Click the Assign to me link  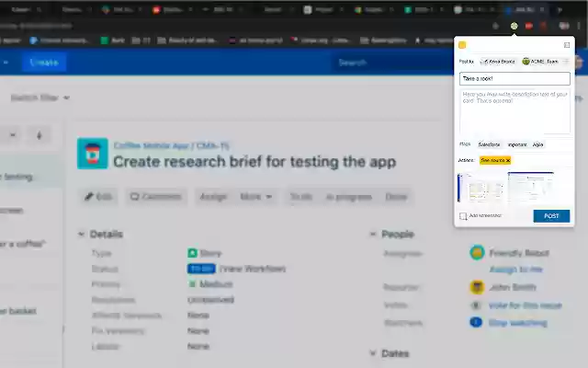point(516,270)
